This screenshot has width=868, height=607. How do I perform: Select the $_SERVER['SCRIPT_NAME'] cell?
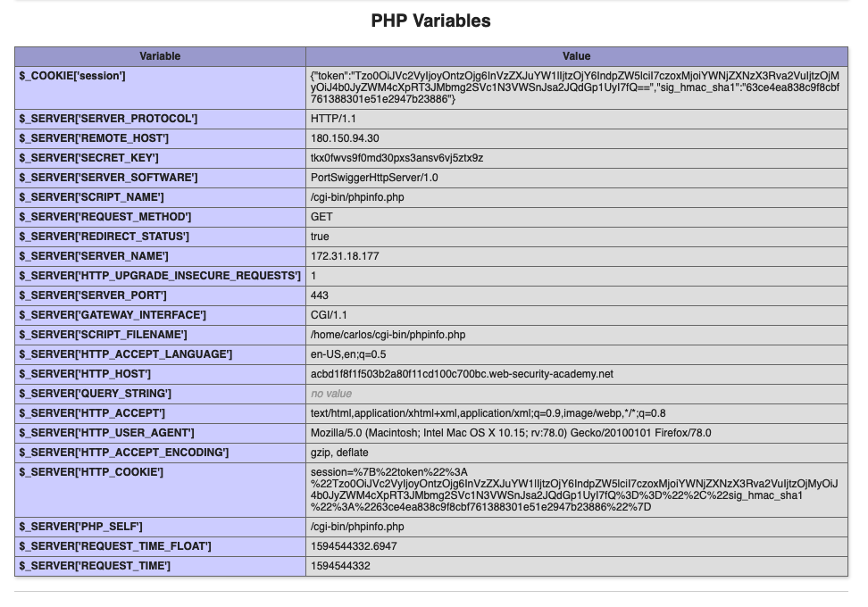click(160, 197)
